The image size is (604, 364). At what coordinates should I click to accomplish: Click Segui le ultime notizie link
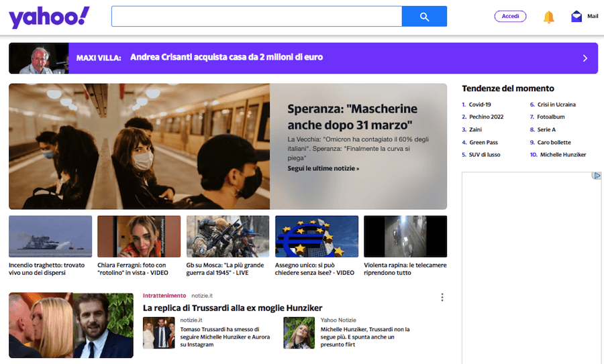(323, 168)
